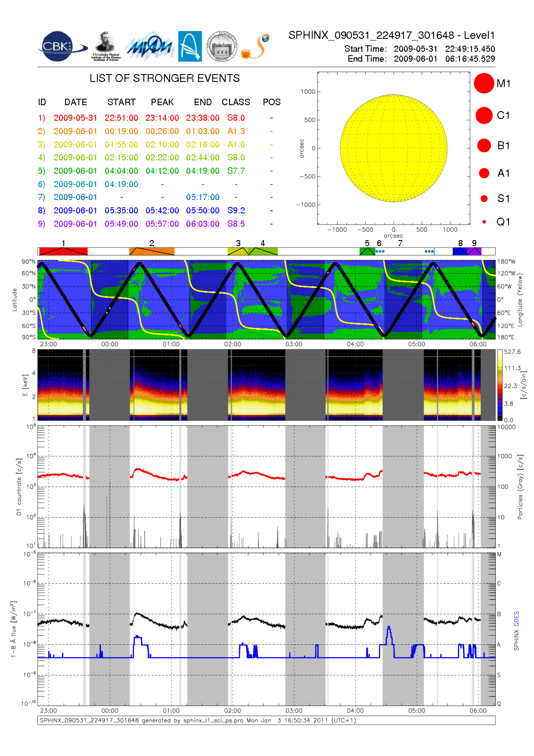Click the CBK PAN logo
This screenshot has height=756, width=534.
[62, 47]
